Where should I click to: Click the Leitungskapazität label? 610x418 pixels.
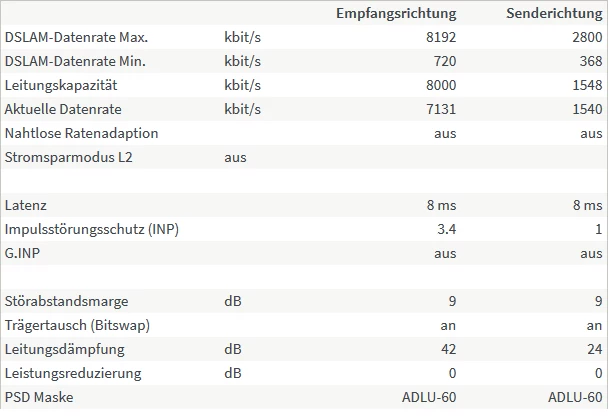(61, 85)
